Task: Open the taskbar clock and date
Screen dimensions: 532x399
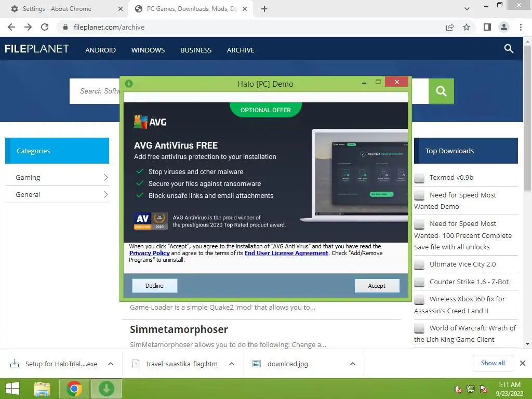Action: [x=509, y=389]
